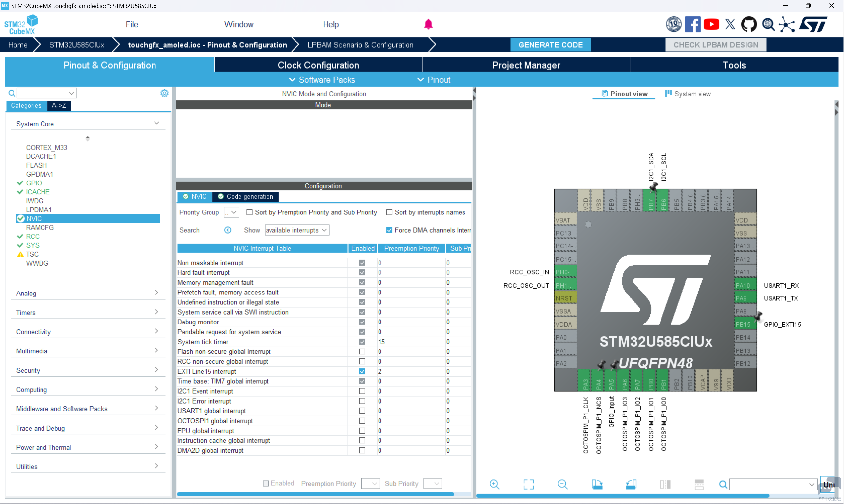Toggle the vertical split view icon
Image resolution: width=844 pixels, height=504 pixels.
(x=699, y=484)
